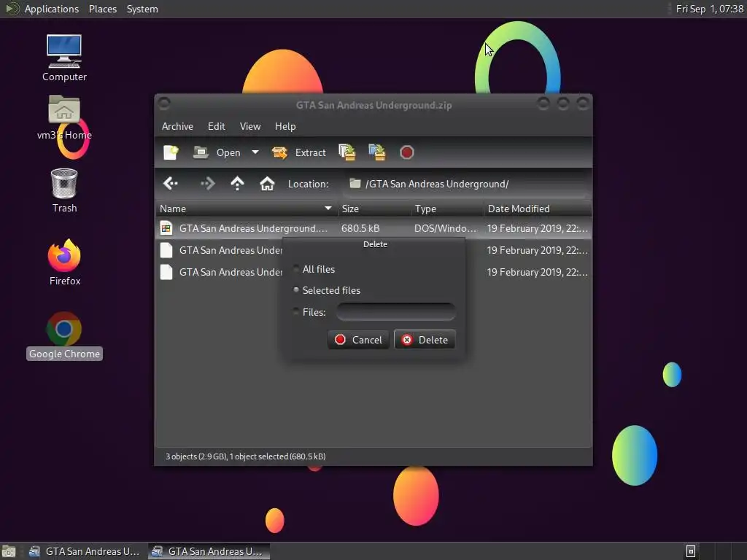Click the executable file icon in first row

(x=166, y=228)
